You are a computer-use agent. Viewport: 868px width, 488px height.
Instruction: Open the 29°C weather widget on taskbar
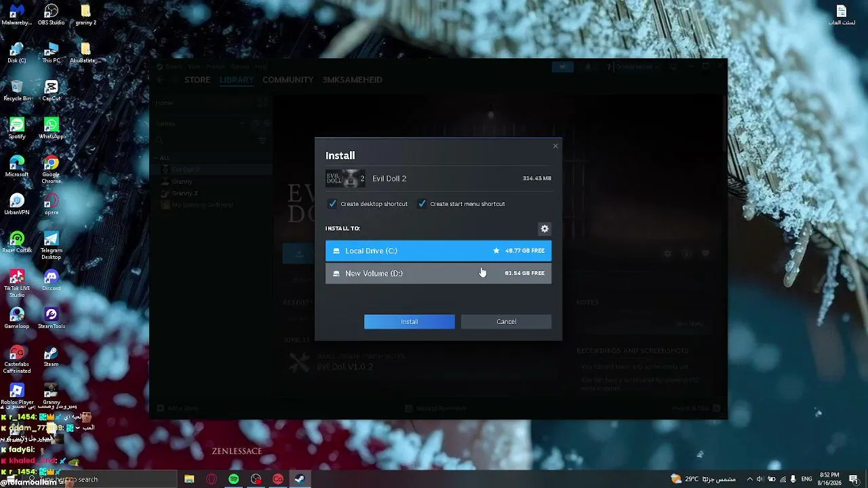click(x=703, y=479)
